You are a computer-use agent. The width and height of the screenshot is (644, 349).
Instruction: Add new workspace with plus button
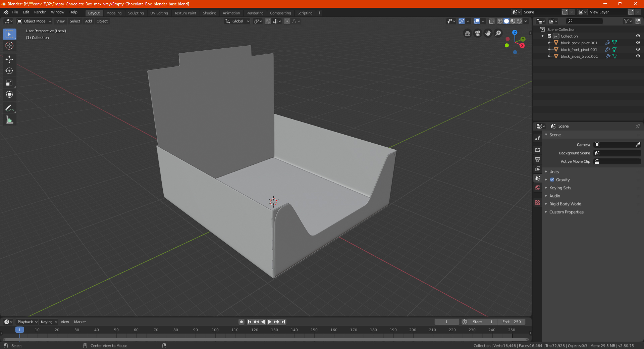(x=319, y=13)
